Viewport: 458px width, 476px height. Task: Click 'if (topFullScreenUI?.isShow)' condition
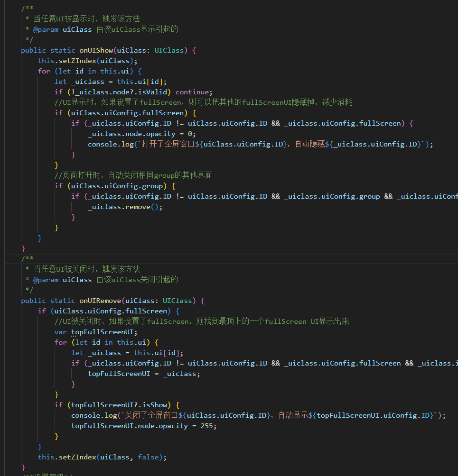point(113,405)
